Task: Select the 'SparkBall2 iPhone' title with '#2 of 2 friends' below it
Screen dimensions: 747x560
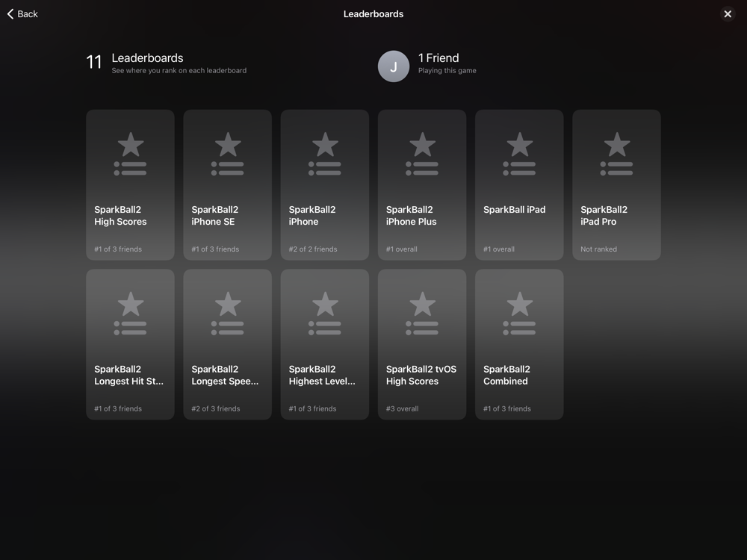Action: point(312,216)
